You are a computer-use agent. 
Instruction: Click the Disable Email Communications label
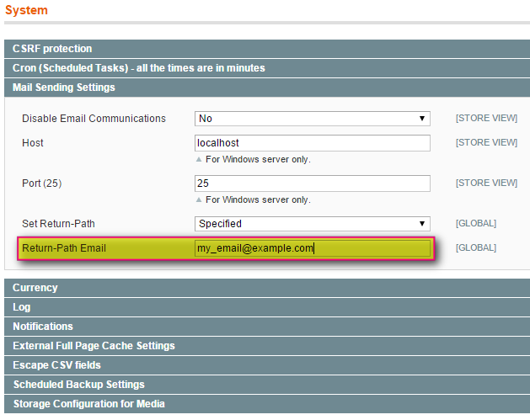click(94, 120)
